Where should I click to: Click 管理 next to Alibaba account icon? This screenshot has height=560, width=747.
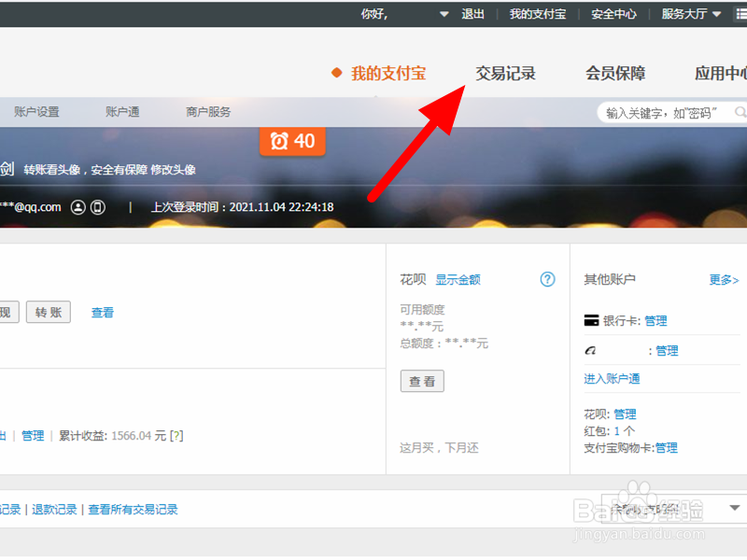tap(667, 351)
